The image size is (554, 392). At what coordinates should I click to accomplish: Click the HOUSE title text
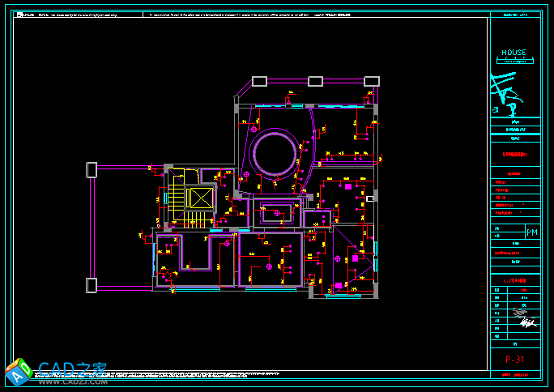[514, 53]
